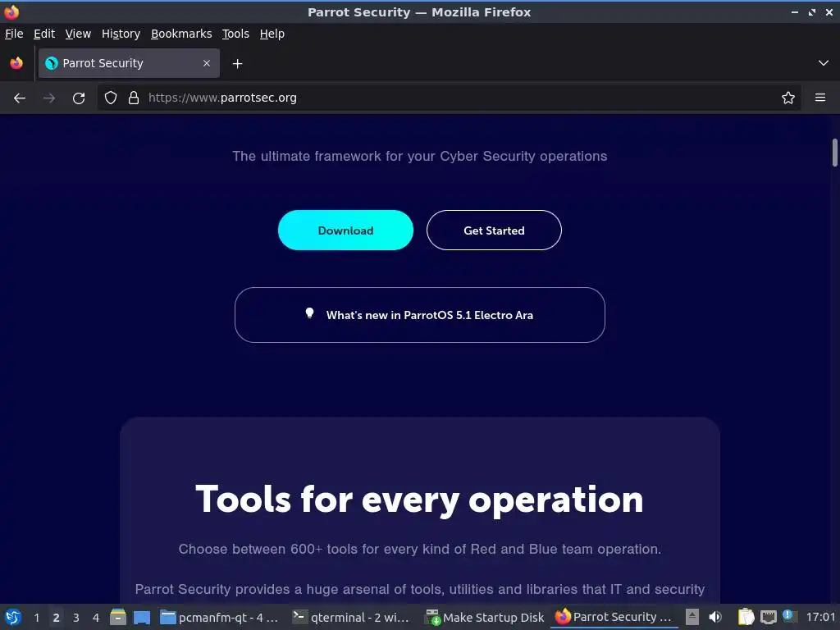Click the lightbulb icon in What's new
The image size is (840, 630).
point(309,313)
